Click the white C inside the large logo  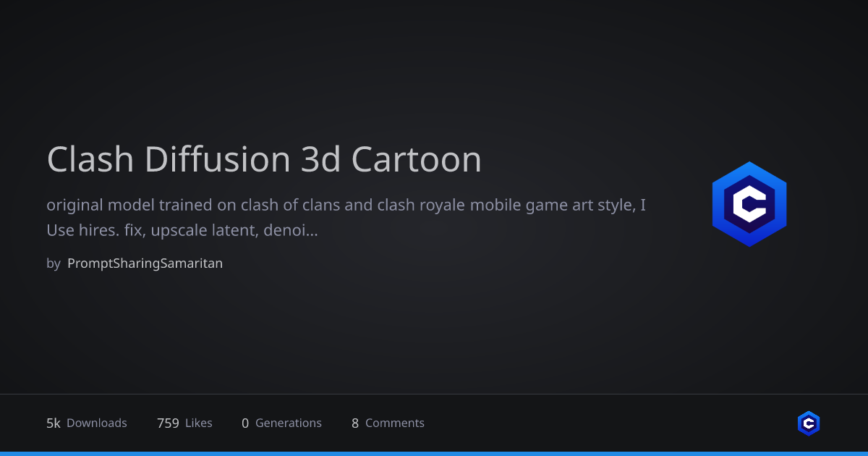pyautogui.click(x=749, y=205)
